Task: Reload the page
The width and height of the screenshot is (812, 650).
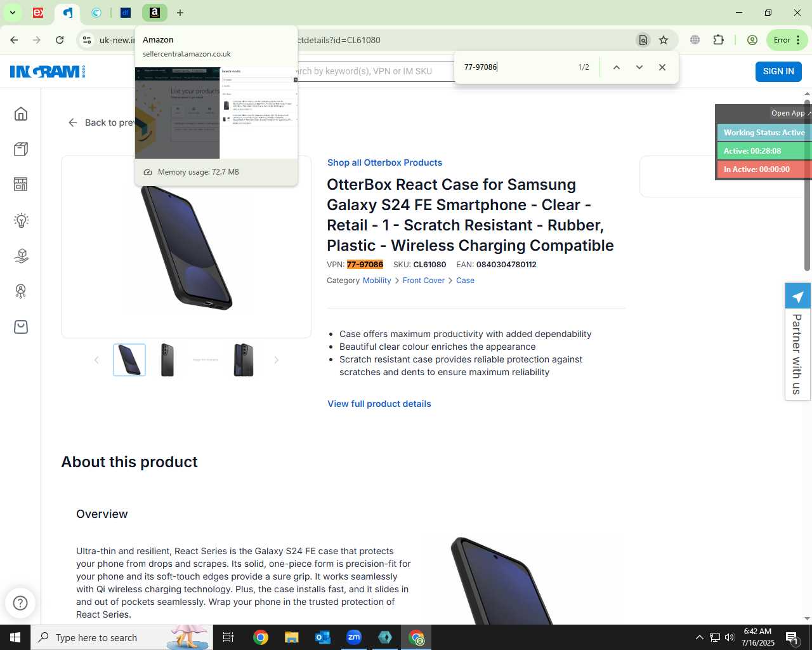Action: click(60, 40)
